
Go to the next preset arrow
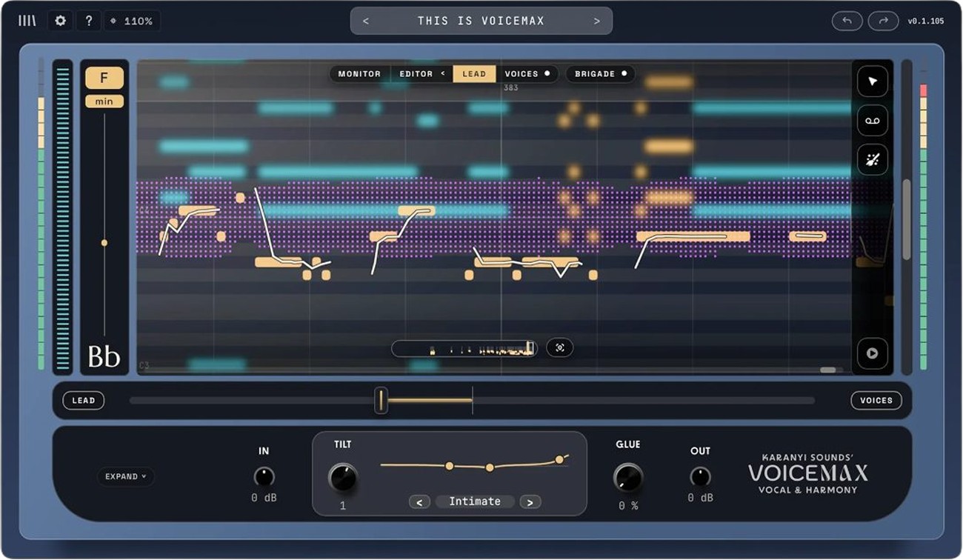pyautogui.click(x=597, y=21)
